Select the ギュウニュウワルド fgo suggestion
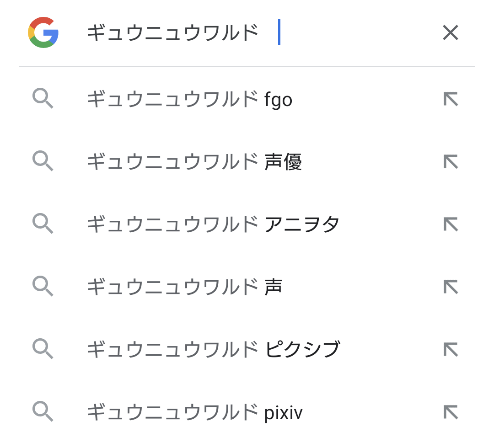The height and width of the screenshot is (448, 494). [x=189, y=99]
